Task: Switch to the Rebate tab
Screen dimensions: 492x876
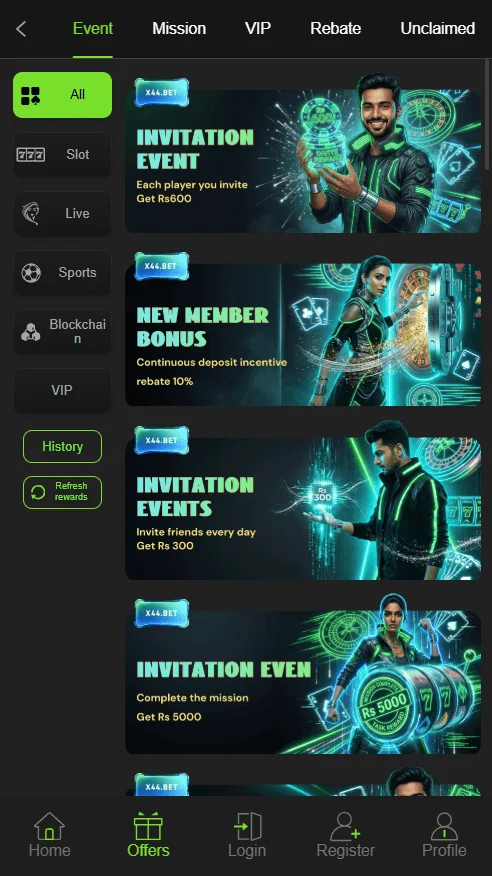Action: tap(336, 28)
